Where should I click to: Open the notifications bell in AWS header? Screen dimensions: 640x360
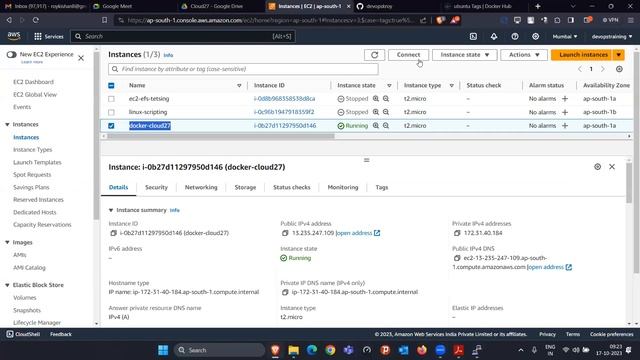494,36
